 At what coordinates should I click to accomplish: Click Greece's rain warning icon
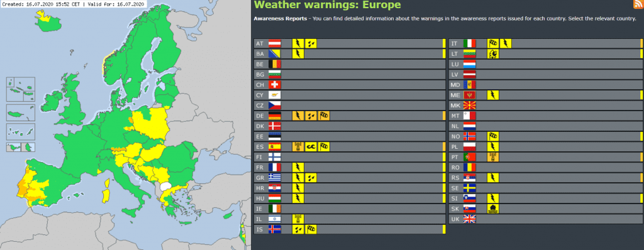click(x=311, y=177)
